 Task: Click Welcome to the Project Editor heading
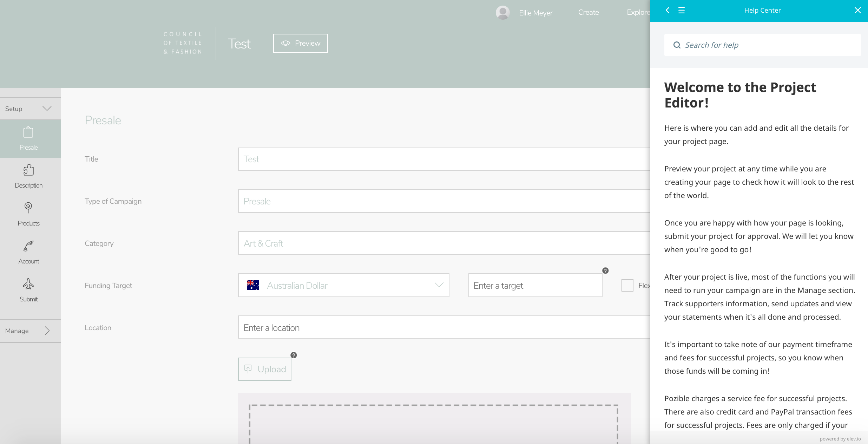click(740, 95)
